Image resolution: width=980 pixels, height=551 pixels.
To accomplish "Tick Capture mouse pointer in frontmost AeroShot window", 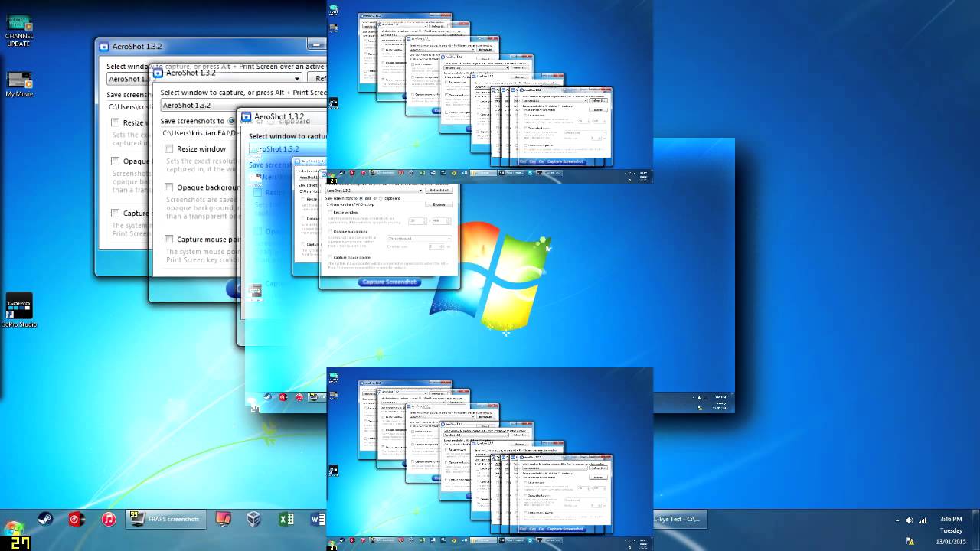I will coord(330,257).
